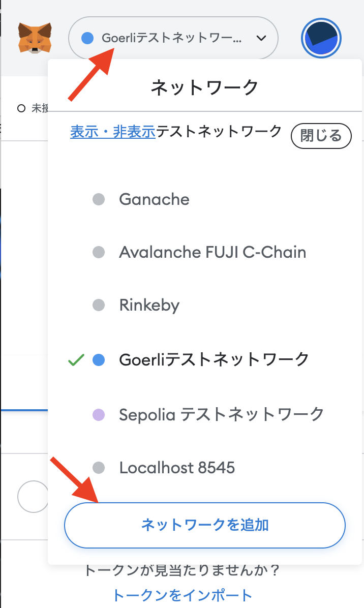Click the purple dot beside Sepolia
364x608 pixels.
pyautogui.click(x=99, y=414)
